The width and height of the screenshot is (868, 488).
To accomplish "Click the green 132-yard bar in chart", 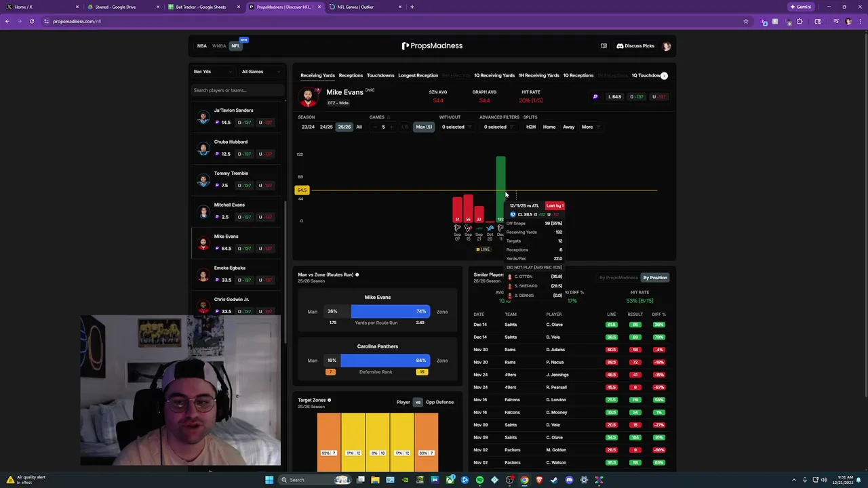I will (x=500, y=188).
